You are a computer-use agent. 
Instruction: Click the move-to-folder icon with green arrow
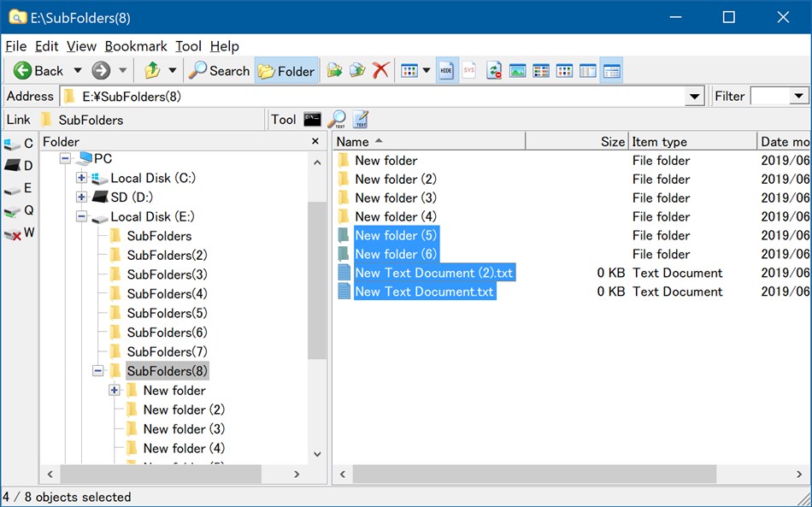pyautogui.click(x=334, y=70)
